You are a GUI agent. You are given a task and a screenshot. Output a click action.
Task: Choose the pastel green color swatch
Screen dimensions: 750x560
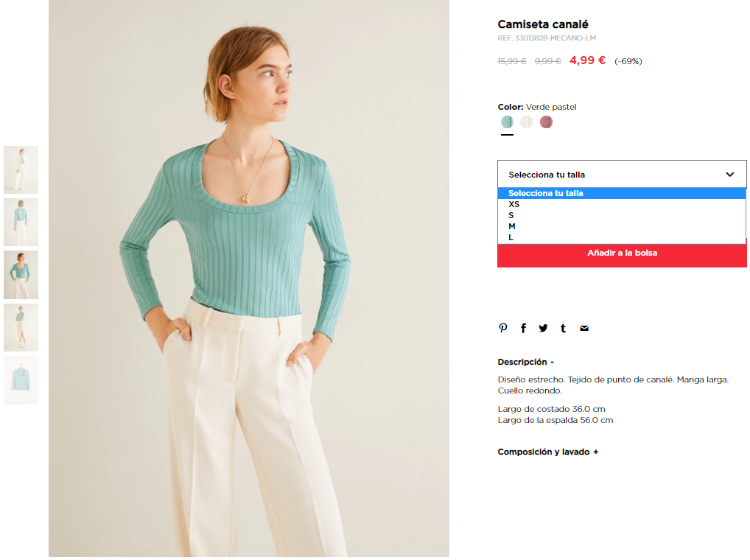click(x=507, y=122)
